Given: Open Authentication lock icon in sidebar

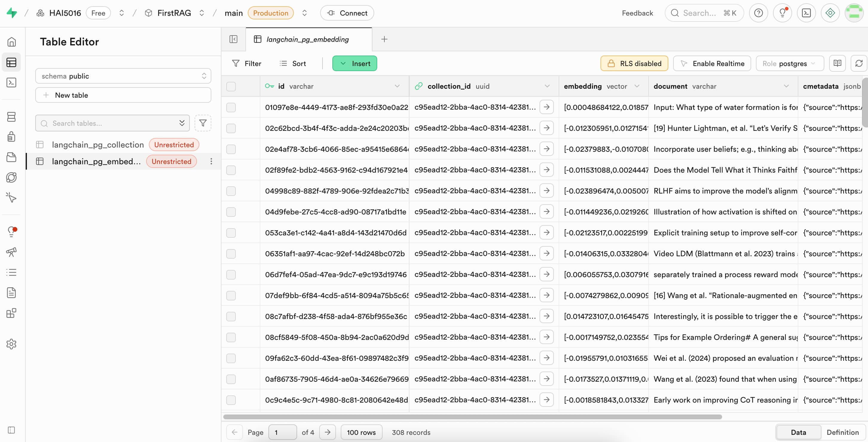Looking at the screenshot, I should [11, 137].
